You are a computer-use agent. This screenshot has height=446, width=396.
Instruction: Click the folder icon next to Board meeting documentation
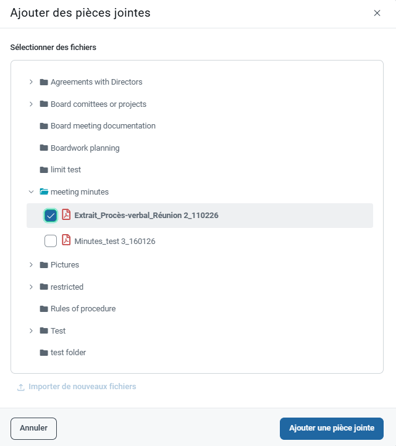44,126
